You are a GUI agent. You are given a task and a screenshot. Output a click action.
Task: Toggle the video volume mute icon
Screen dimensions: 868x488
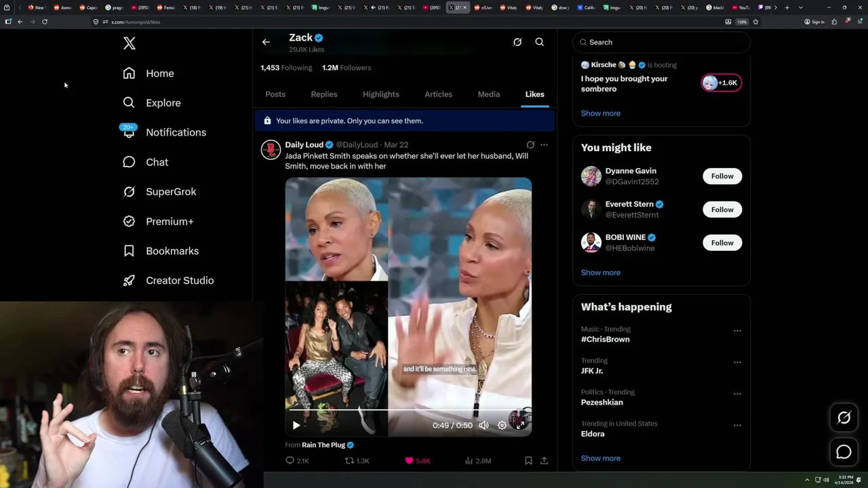[484, 425]
